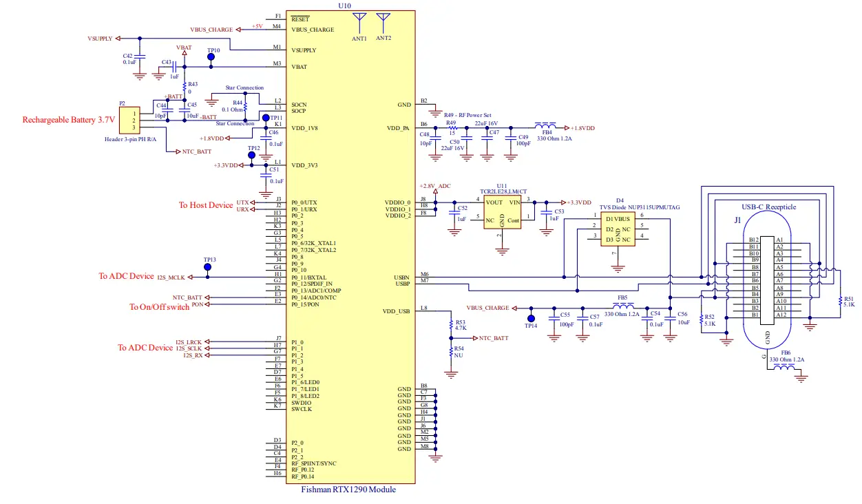The height and width of the screenshot is (504, 862).
Task: Click the U10 designator label
Action: point(345,6)
